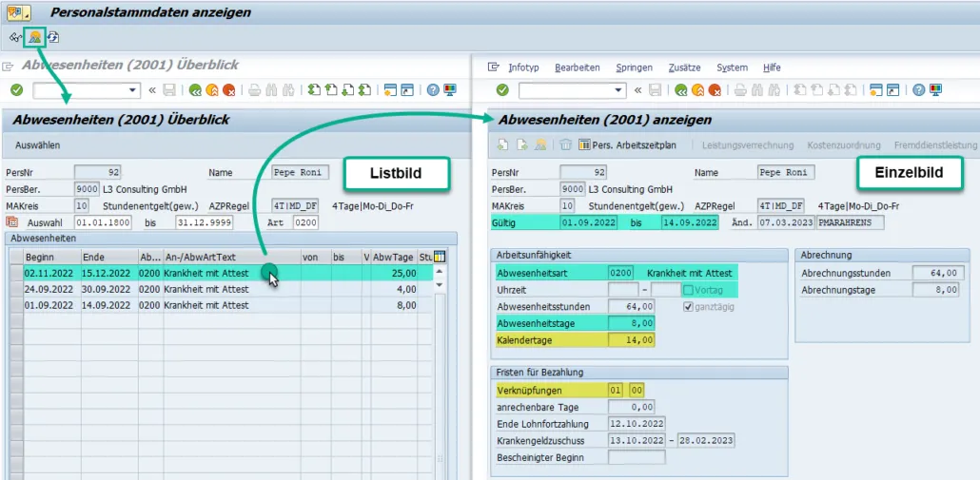Open the Hilfe menu
This screenshot has width=980, height=480.
point(772,67)
